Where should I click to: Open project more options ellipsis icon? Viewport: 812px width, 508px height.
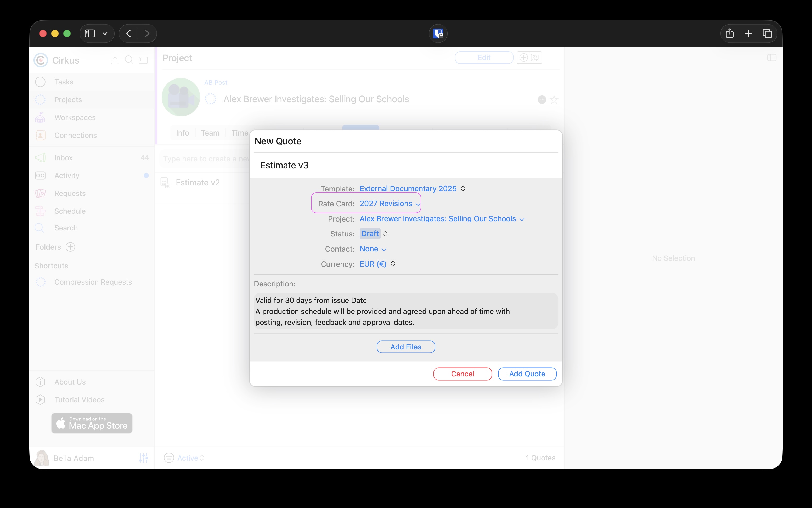pyautogui.click(x=542, y=100)
